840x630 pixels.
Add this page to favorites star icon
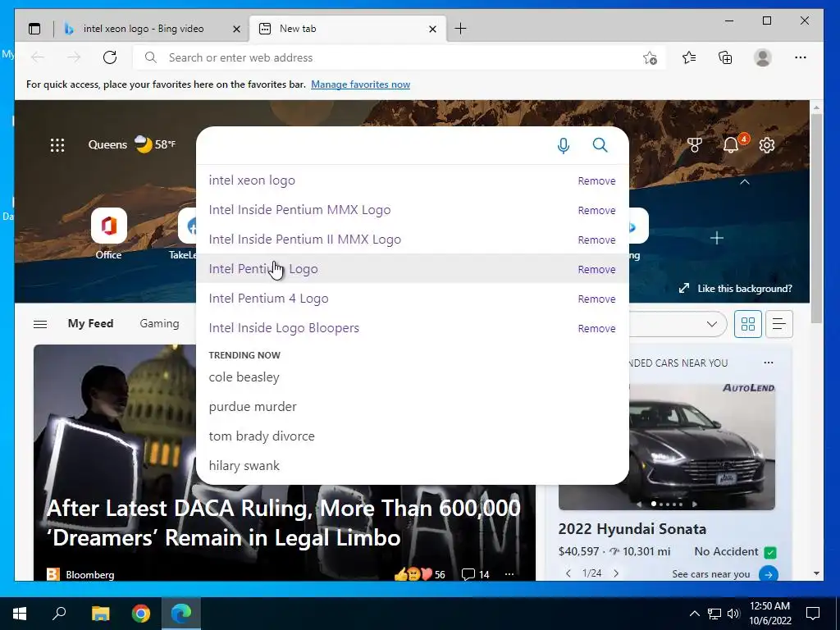click(x=650, y=58)
